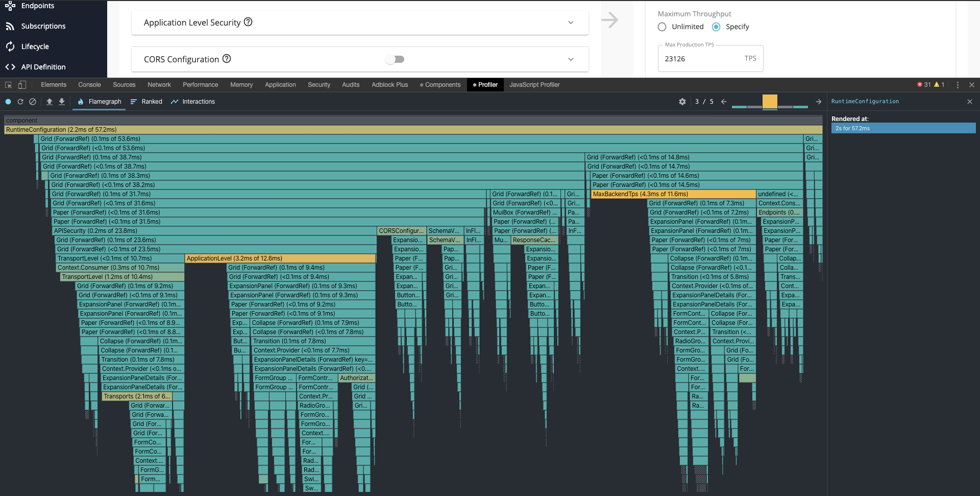Go to previous commit arrow
Image resolution: width=980 pixels, height=496 pixels.
724,102
